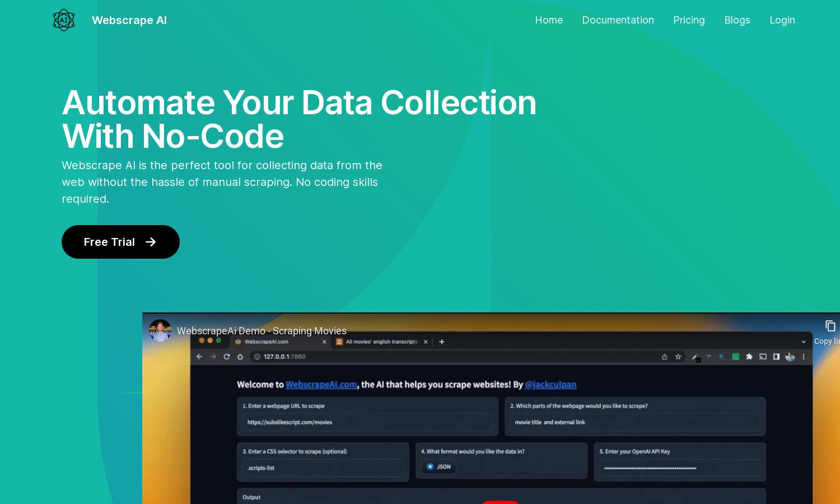This screenshot has width=840, height=504.
Task: Open the Webscrape AI brand name link
Action: [x=129, y=20]
